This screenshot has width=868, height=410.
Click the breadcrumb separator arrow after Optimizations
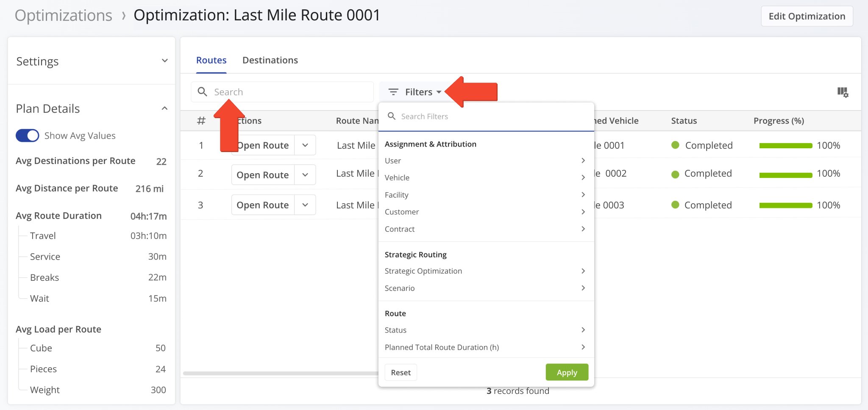point(124,16)
